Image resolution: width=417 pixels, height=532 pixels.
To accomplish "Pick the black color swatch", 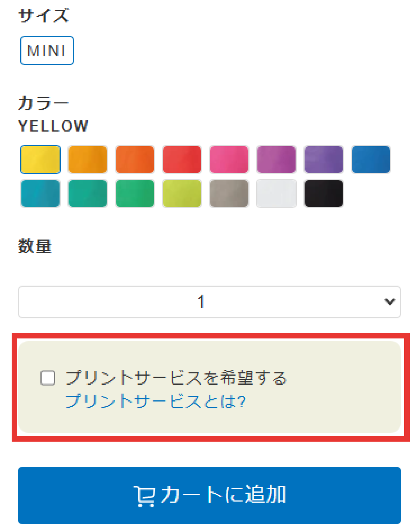I will pyautogui.click(x=323, y=193).
